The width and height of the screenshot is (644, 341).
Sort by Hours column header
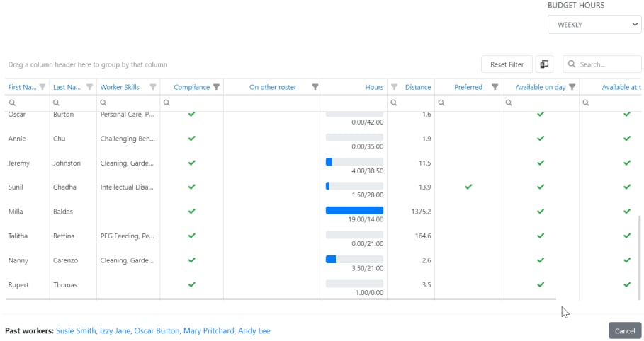[x=374, y=87]
